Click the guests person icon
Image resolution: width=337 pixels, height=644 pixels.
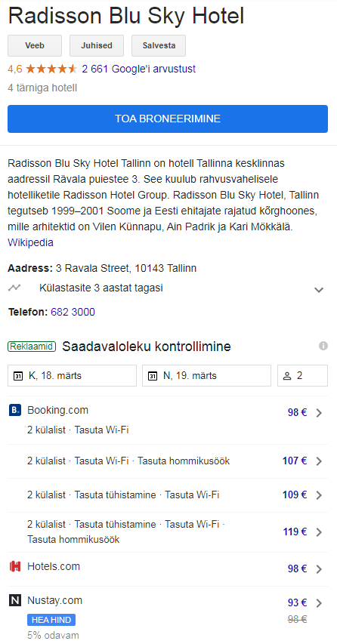[287, 376]
